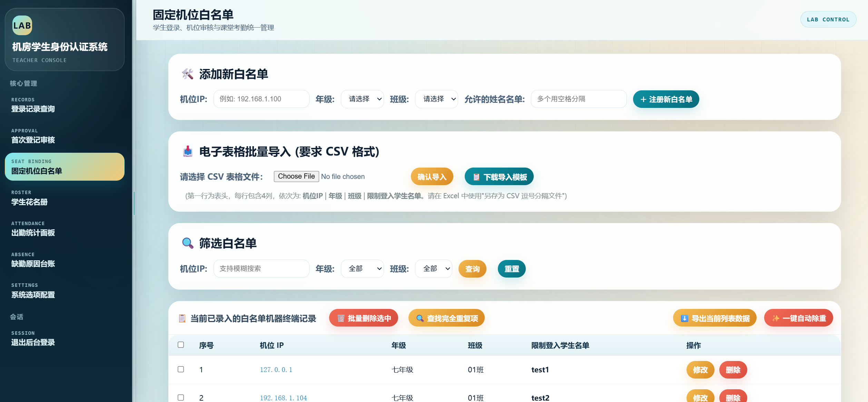Open 缺勤原因台账 in sidebar

[x=65, y=260]
